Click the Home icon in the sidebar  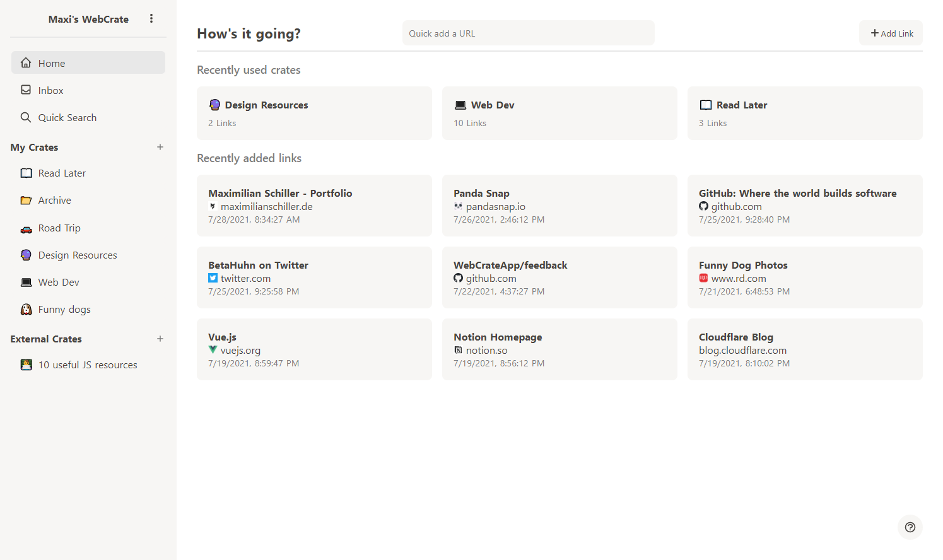coord(26,62)
